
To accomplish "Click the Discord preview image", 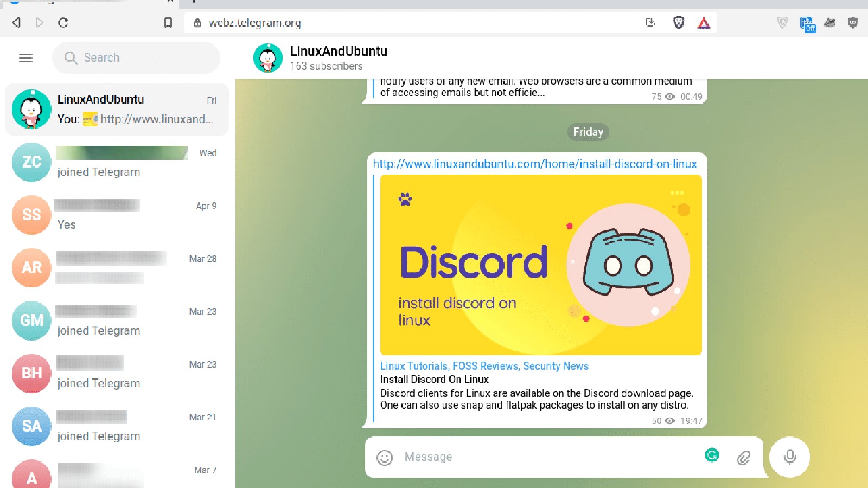I will click(x=540, y=265).
